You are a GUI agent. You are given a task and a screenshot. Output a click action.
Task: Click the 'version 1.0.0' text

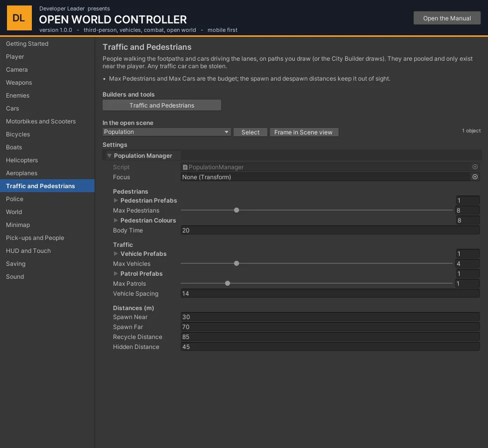coord(56,30)
